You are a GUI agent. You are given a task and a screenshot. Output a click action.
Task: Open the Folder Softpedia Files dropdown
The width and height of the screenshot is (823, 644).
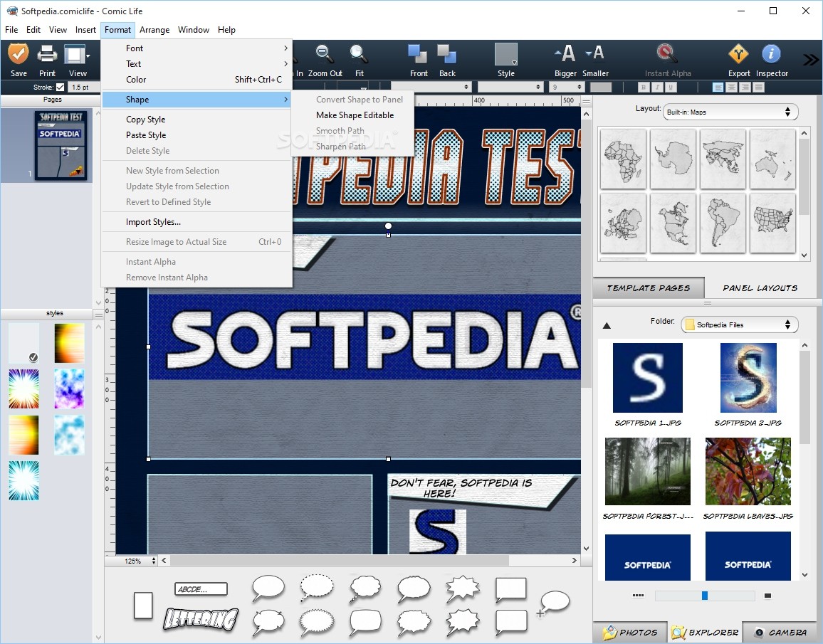(x=740, y=324)
